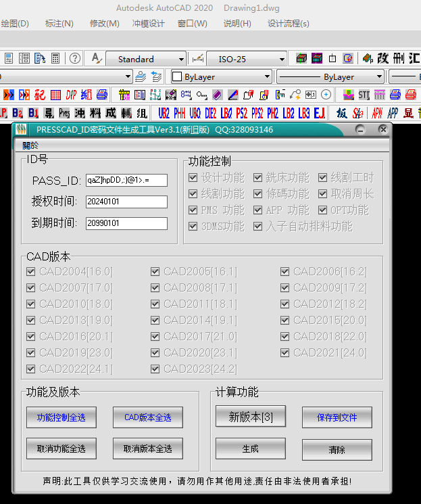This screenshot has height=504, width=421.
Task: Toggle the CAD2014[19.1] checkbox
Action: pyautogui.click(x=155, y=320)
